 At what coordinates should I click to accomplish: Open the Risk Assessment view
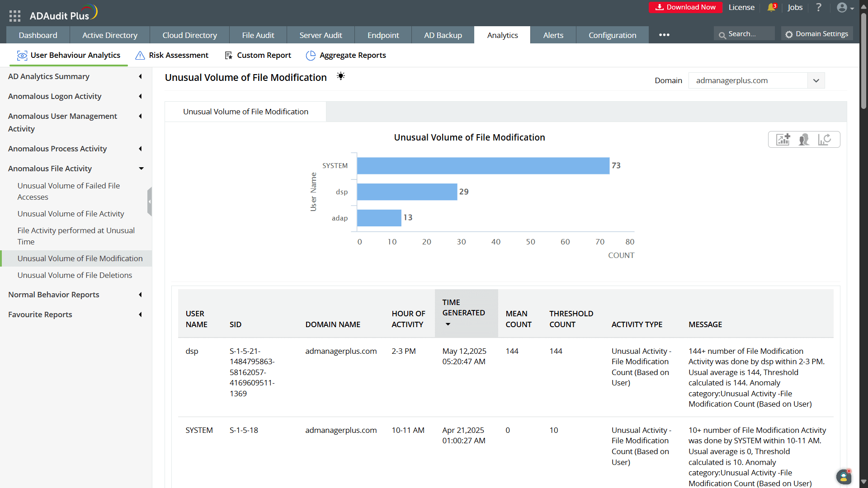(x=178, y=55)
